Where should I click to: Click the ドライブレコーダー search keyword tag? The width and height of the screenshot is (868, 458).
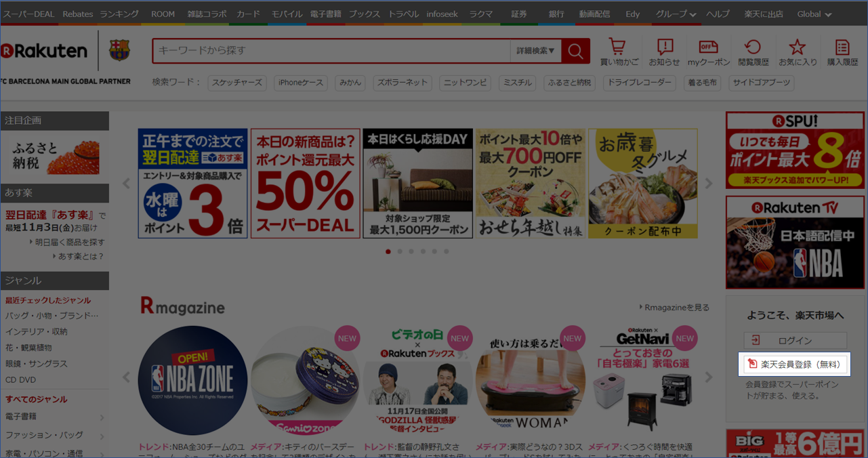click(640, 83)
